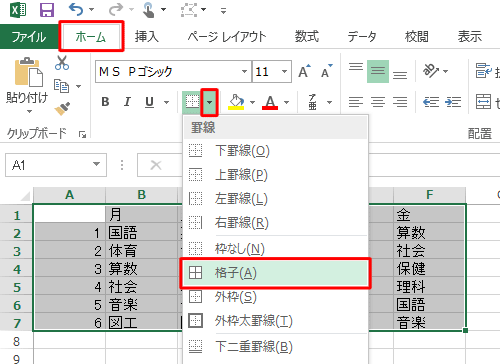Click the Save floppy disk icon
This screenshot has width=500, height=364.
tap(47, 10)
